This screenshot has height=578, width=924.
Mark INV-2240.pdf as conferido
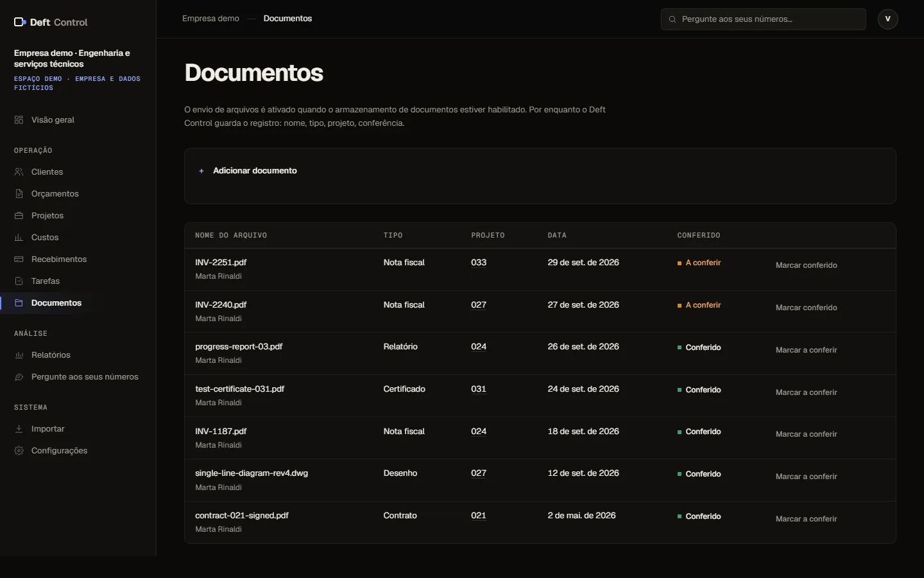click(806, 308)
